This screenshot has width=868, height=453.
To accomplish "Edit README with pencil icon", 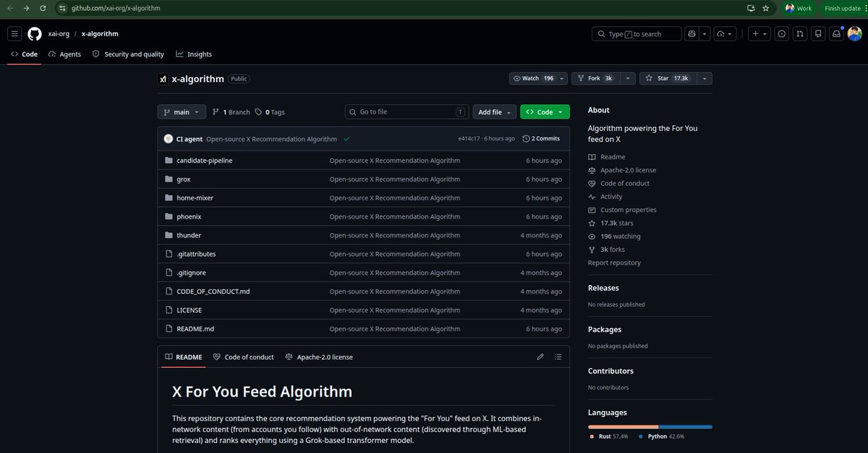I will (540, 357).
